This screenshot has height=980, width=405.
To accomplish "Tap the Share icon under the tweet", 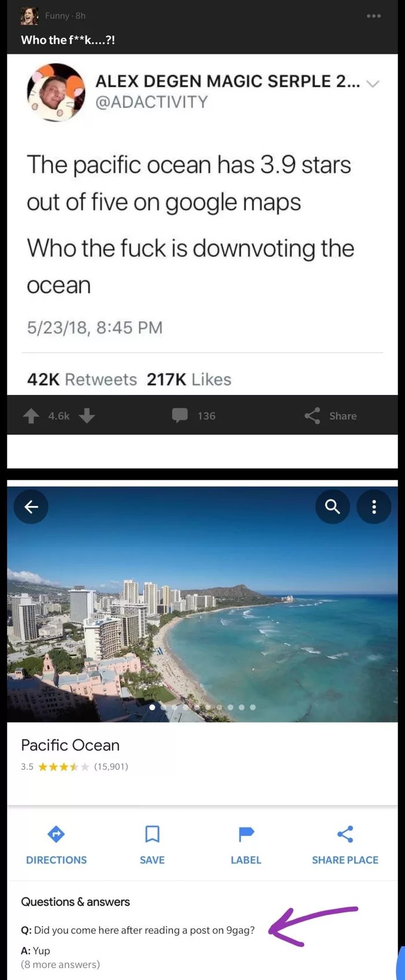I will click(312, 416).
